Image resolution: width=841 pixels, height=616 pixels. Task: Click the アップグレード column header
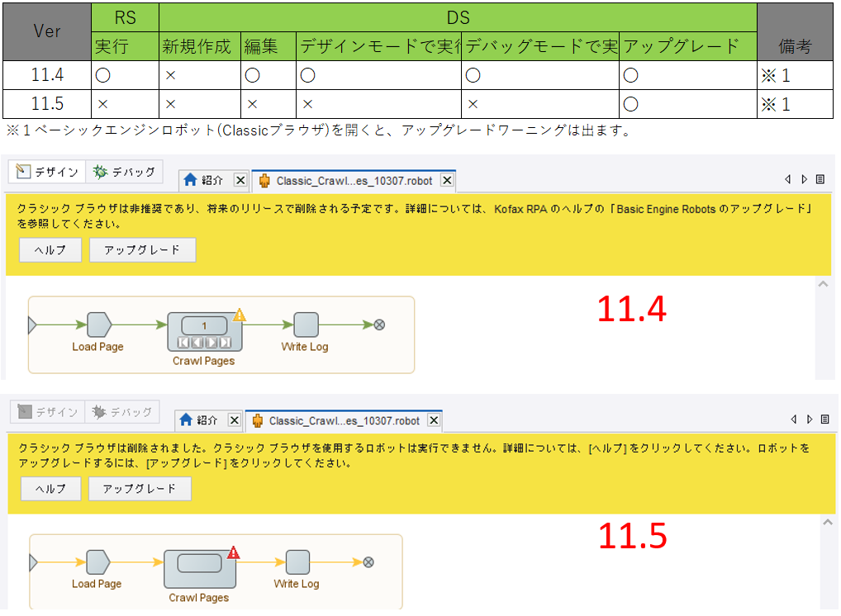tap(688, 46)
